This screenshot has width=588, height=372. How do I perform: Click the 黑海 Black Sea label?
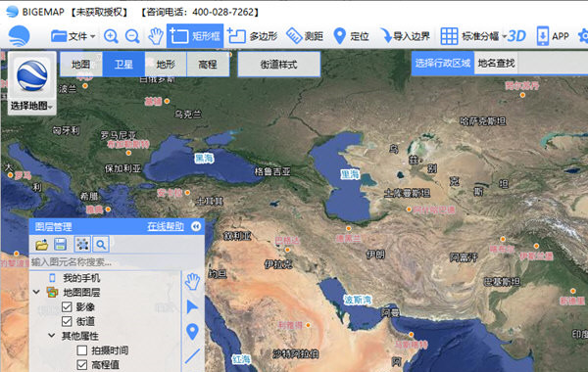(x=204, y=158)
